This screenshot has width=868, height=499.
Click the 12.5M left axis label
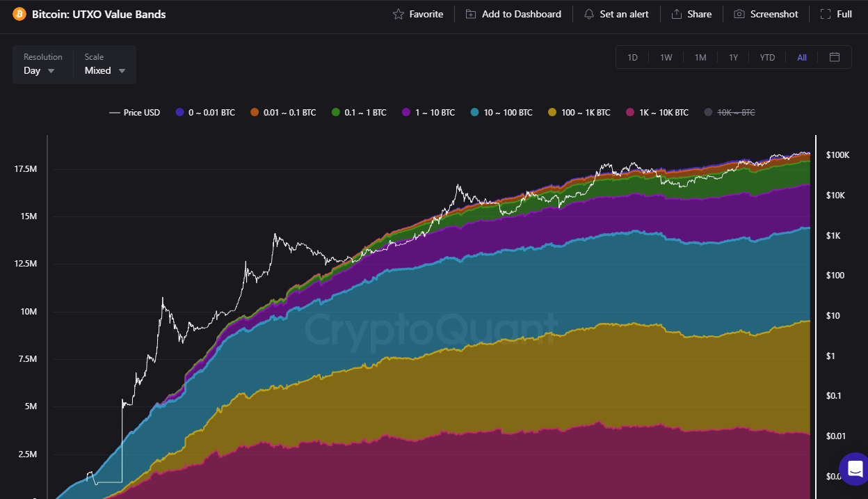pos(25,264)
